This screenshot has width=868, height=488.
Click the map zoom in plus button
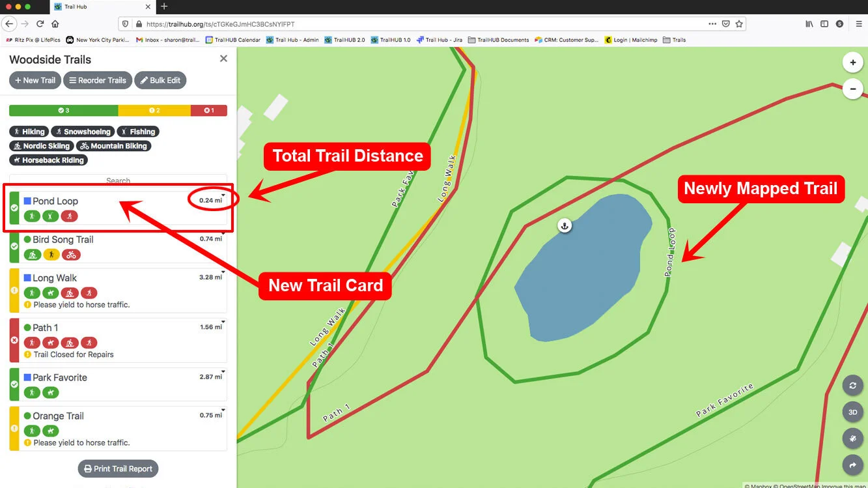(852, 63)
